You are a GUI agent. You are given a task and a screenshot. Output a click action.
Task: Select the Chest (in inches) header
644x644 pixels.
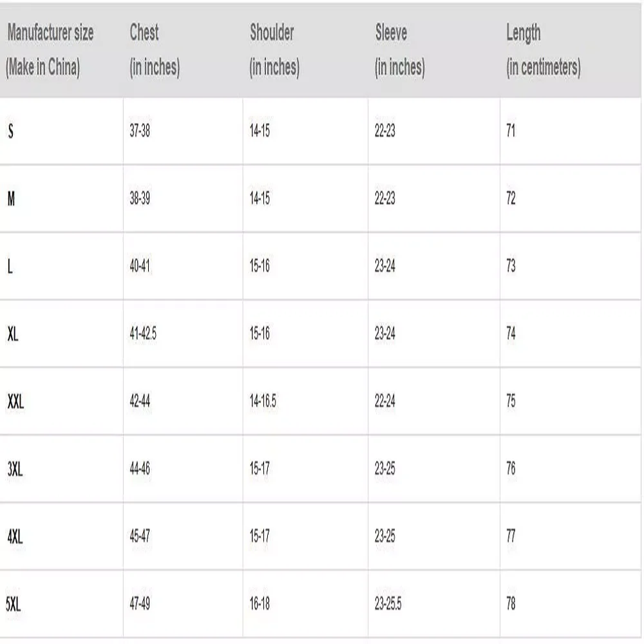click(x=155, y=50)
